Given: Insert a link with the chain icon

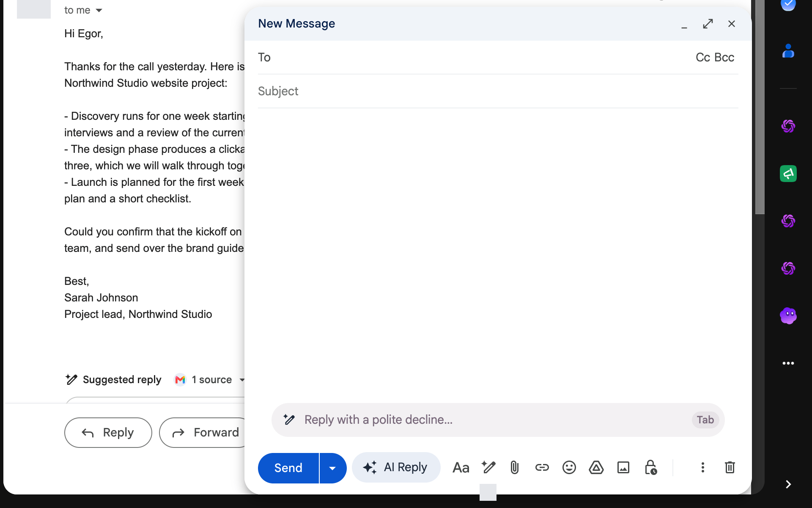Looking at the screenshot, I should pos(542,467).
